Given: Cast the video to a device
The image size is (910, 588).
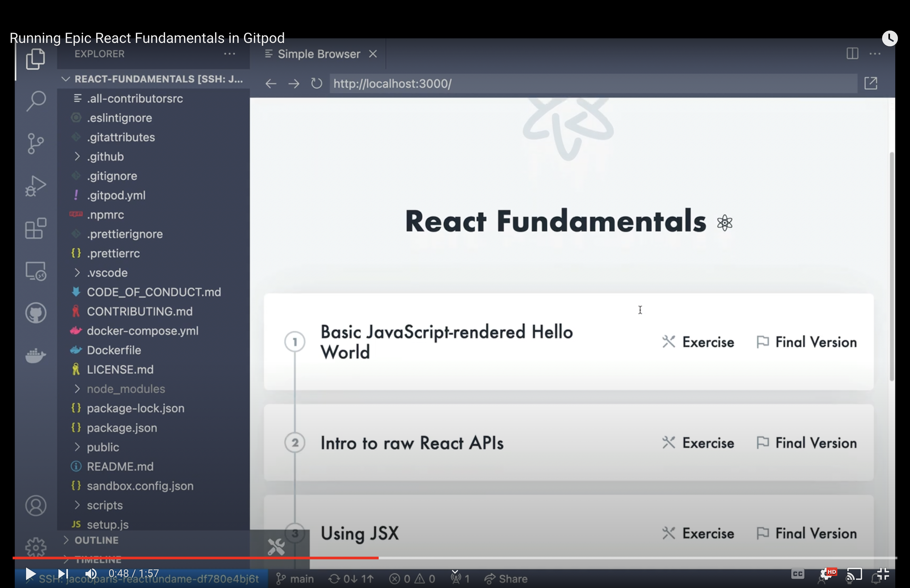Looking at the screenshot, I should tap(855, 574).
